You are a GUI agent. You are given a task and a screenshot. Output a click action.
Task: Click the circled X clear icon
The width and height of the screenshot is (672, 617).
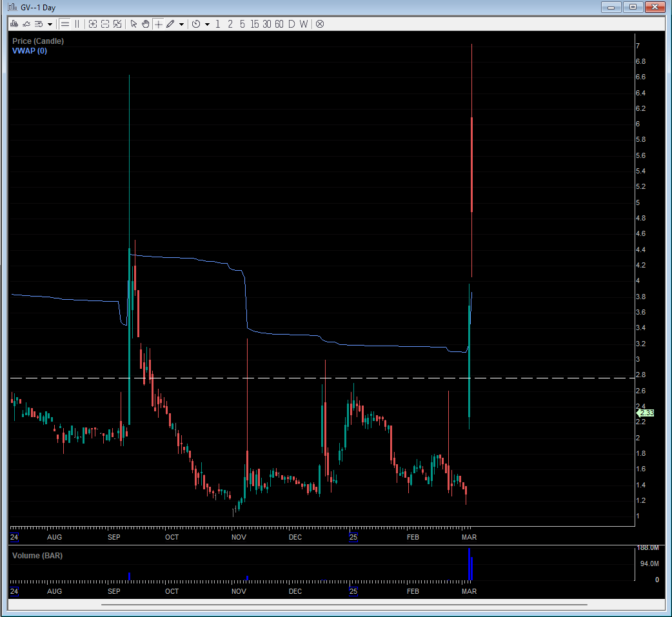pos(320,24)
